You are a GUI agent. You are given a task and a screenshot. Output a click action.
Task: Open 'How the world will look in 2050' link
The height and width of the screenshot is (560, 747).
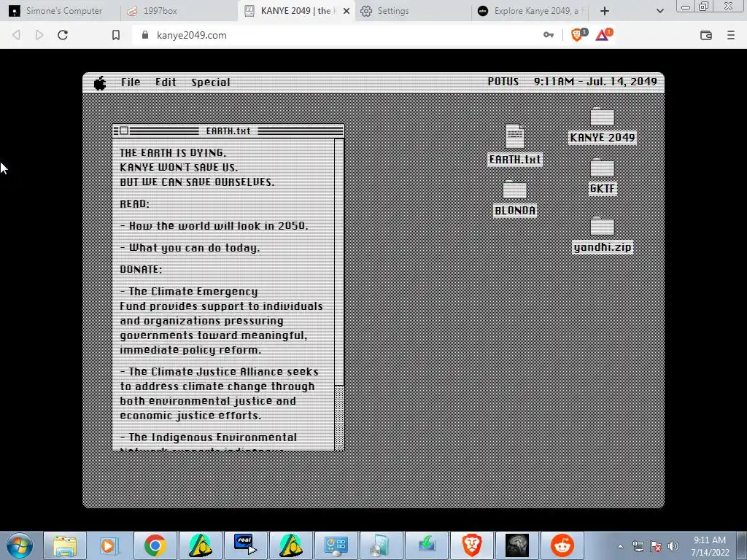[218, 226]
